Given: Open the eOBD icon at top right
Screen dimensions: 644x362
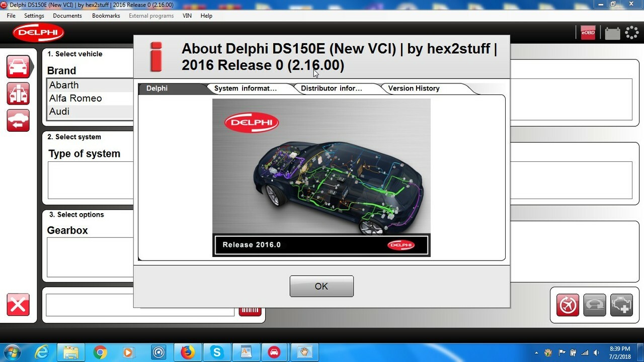Looking at the screenshot, I should click(588, 33).
